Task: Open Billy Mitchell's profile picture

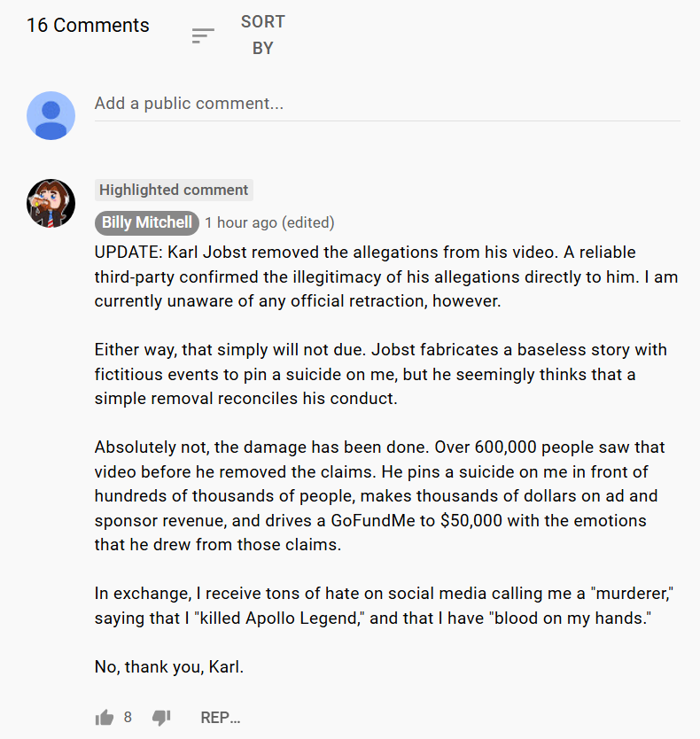Action: click(51, 203)
